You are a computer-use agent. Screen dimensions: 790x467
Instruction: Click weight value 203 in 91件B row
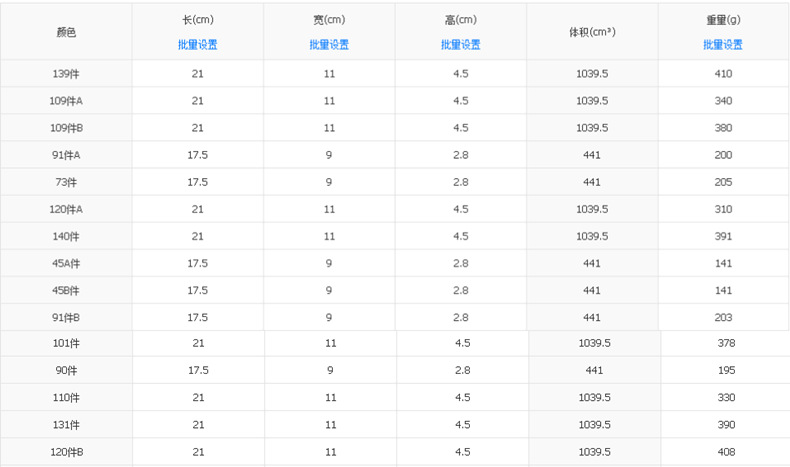pos(723,318)
